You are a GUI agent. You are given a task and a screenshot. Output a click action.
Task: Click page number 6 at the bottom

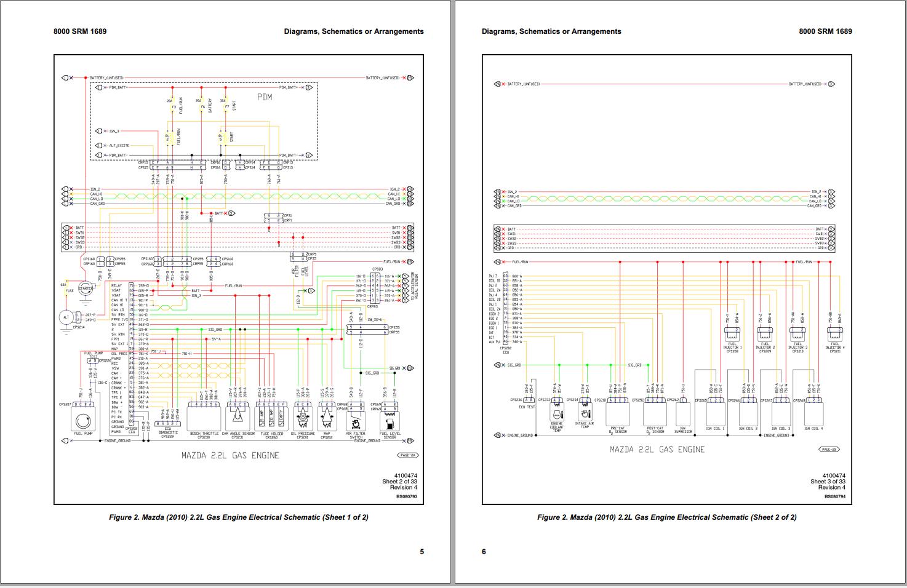(484, 552)
